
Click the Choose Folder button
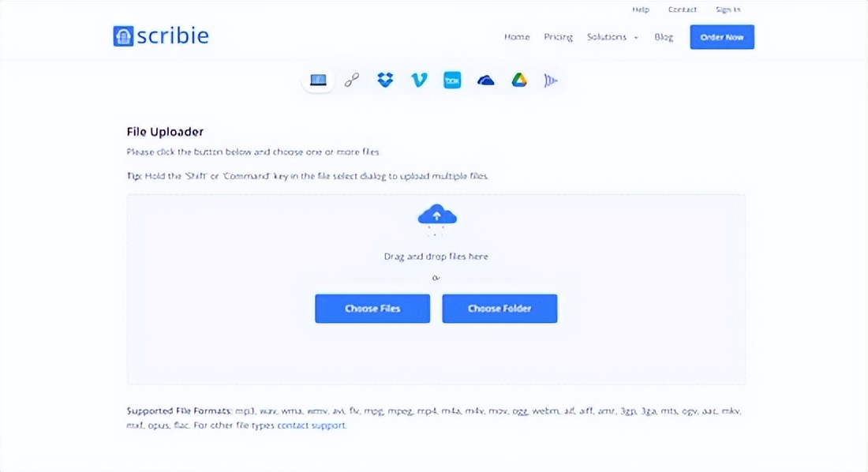point(499,309)
